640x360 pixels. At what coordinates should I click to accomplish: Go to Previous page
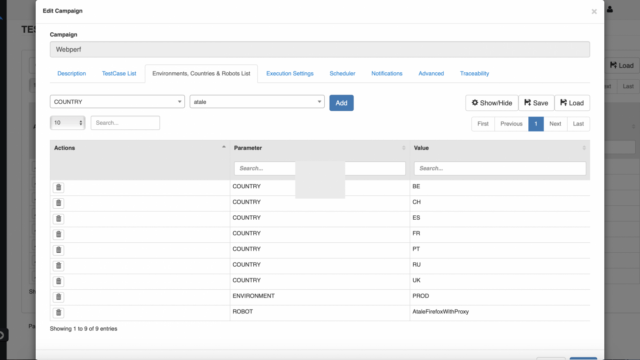click(511, 124)
